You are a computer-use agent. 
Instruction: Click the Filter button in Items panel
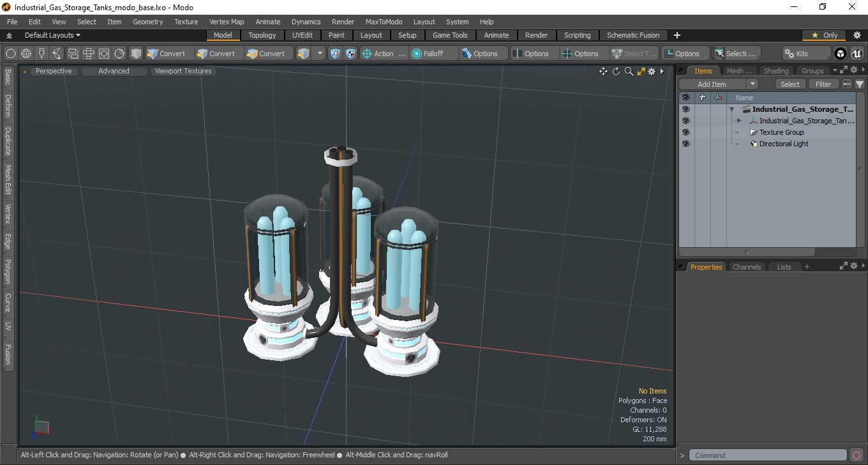tap(824, 84)
